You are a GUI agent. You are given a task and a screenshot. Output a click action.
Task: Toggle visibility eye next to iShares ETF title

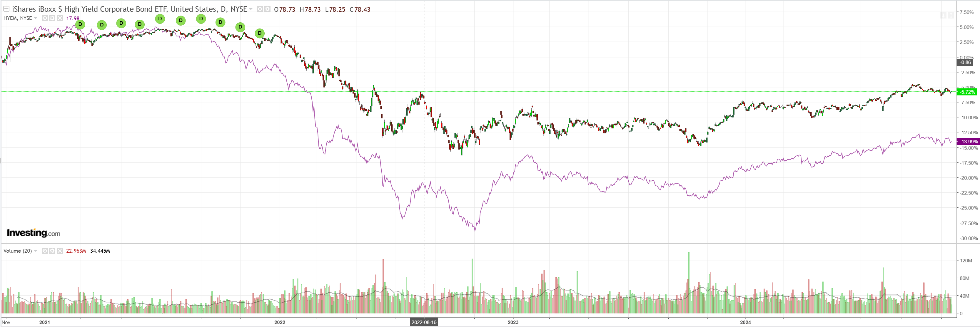(x=260, y=9)
